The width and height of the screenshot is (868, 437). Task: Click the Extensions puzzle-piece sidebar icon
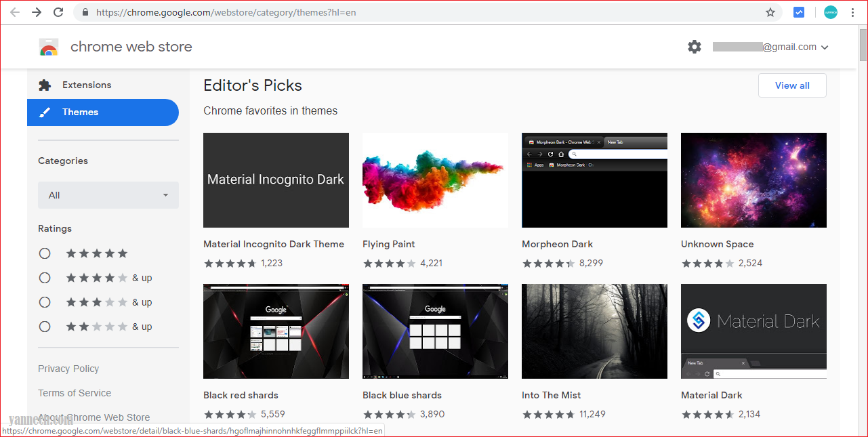(x=45, y=85)
